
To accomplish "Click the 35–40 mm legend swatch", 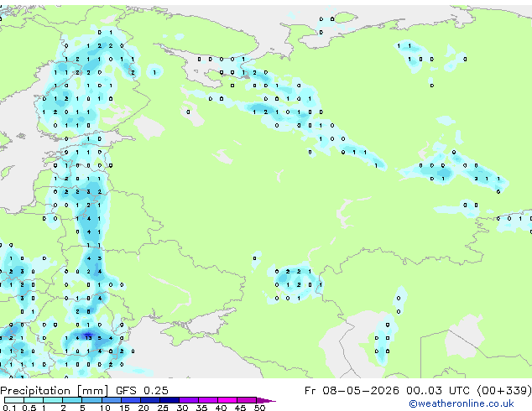I will click(207, 400).
